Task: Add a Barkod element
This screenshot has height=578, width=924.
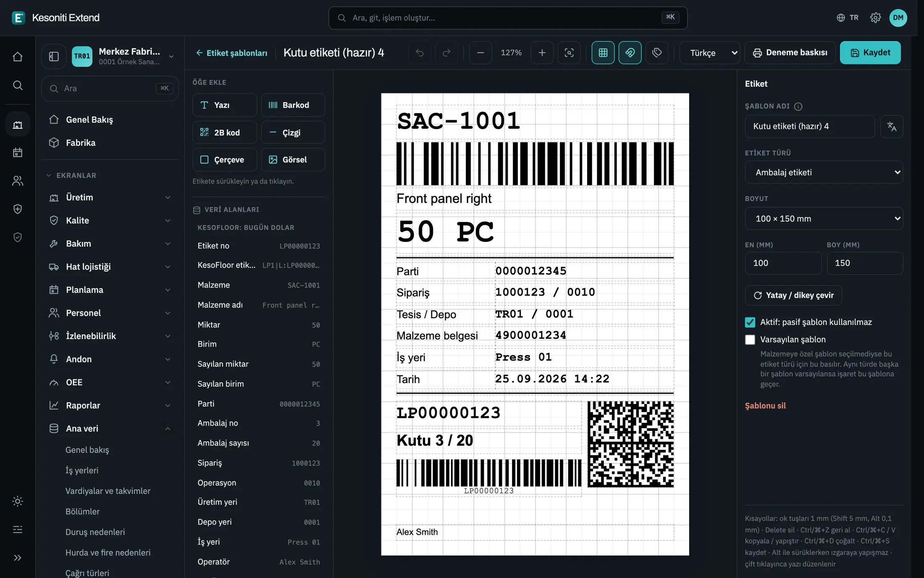Action: [293, 105]
